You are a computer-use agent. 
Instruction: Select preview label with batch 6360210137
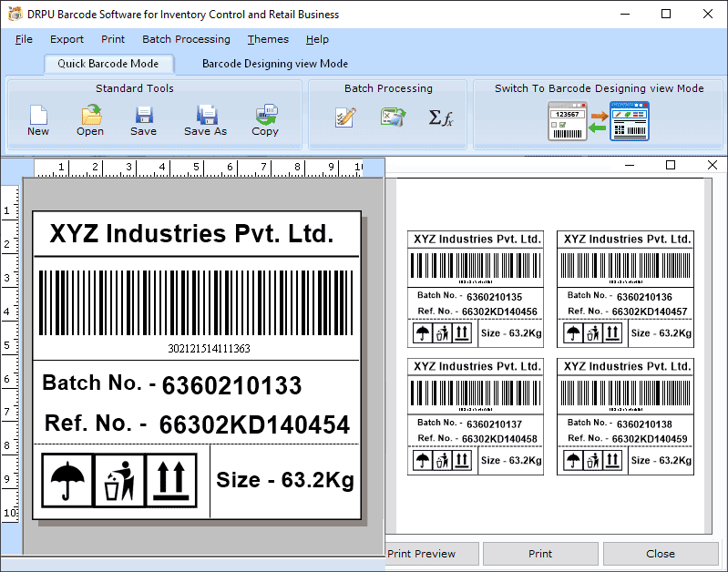click(476, 416)
